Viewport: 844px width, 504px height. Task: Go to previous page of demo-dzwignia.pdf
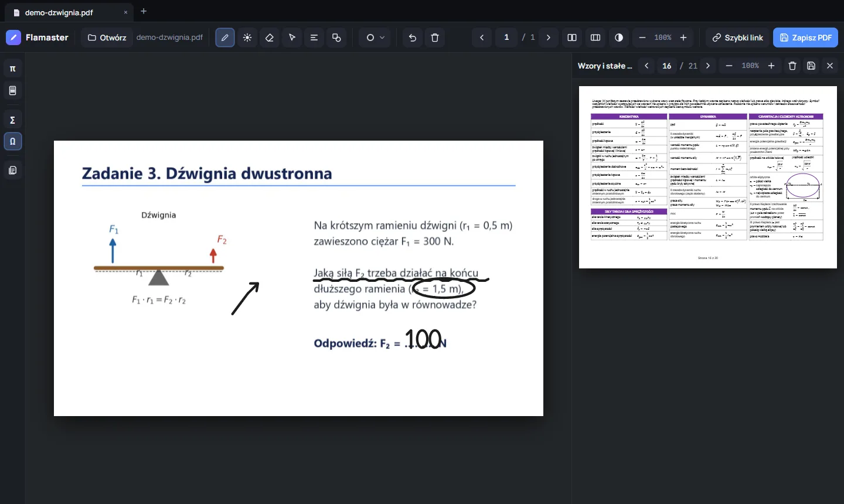coord(482,38)
